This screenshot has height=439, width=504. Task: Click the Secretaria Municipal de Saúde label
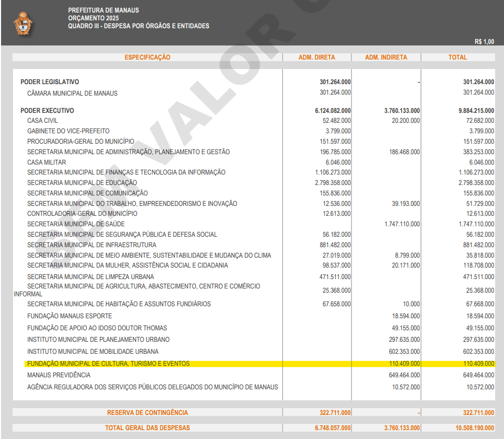[76, 224]
